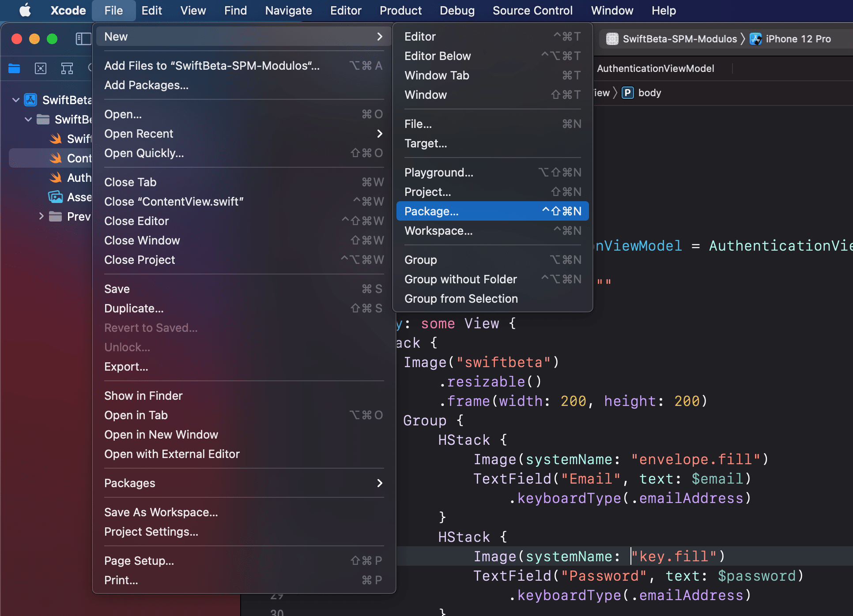Open the Source Control menu
Image resolution: width=853 pixels, height=616 pixels.
[532, 11]
